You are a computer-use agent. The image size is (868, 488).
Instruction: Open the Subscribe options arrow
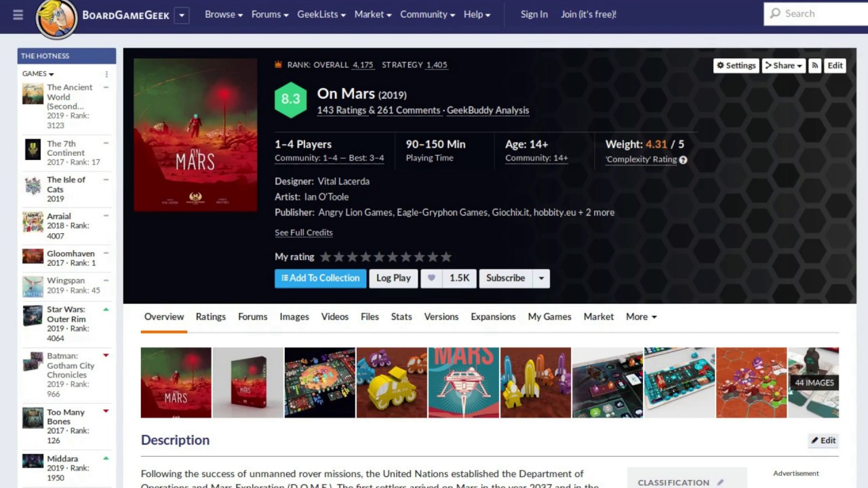[541, 278]
